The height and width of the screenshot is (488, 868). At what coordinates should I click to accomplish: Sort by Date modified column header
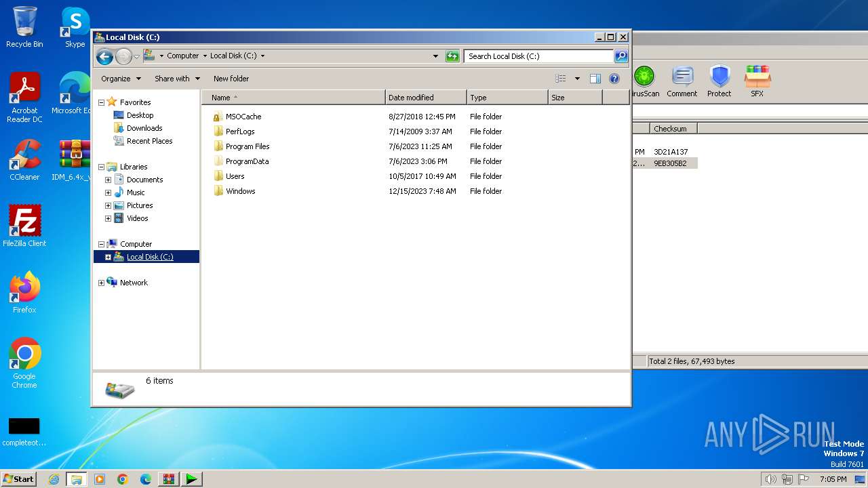(x=426, y=98)
